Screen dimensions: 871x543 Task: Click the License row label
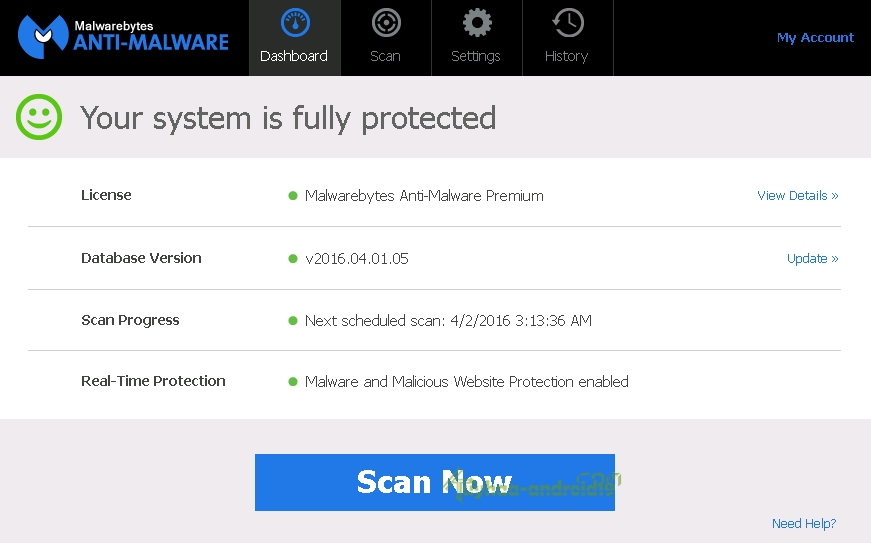tap(106, 195)
